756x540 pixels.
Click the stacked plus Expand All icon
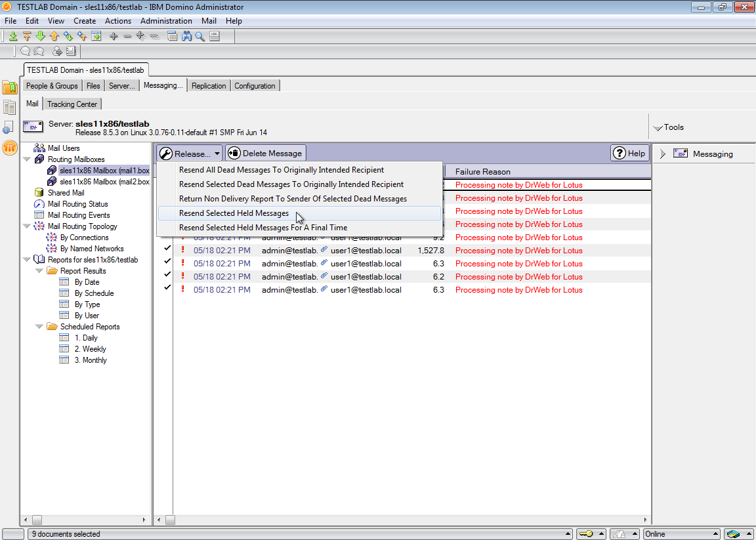pos(141,36)
